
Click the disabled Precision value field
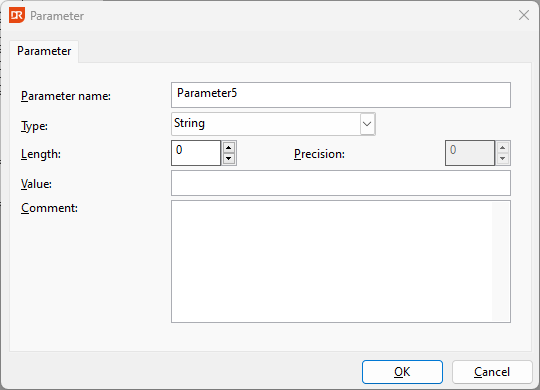tap(470, 153)
